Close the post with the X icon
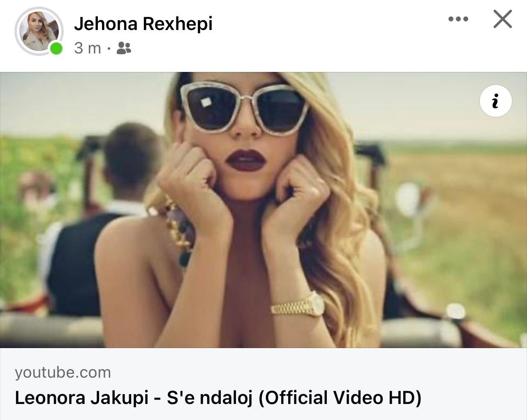This screenshot has width=527, height=420. pos(502,19)
